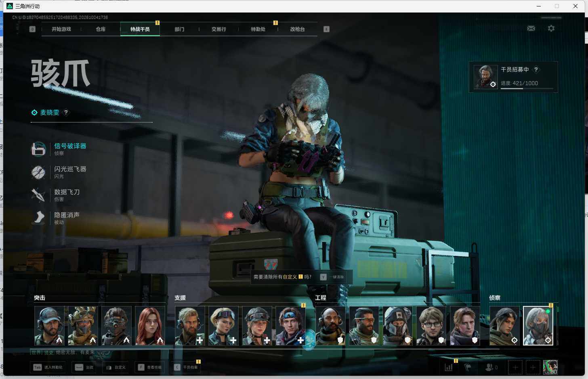Select the capped bearded 突击 operator portrait

pyautogui.click(x=49, y=326)
